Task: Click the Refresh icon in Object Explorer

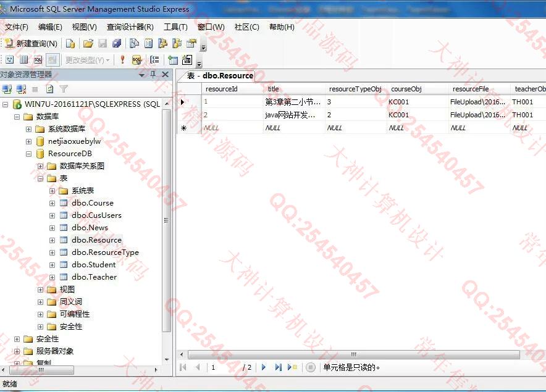Action: pos(50,89)
